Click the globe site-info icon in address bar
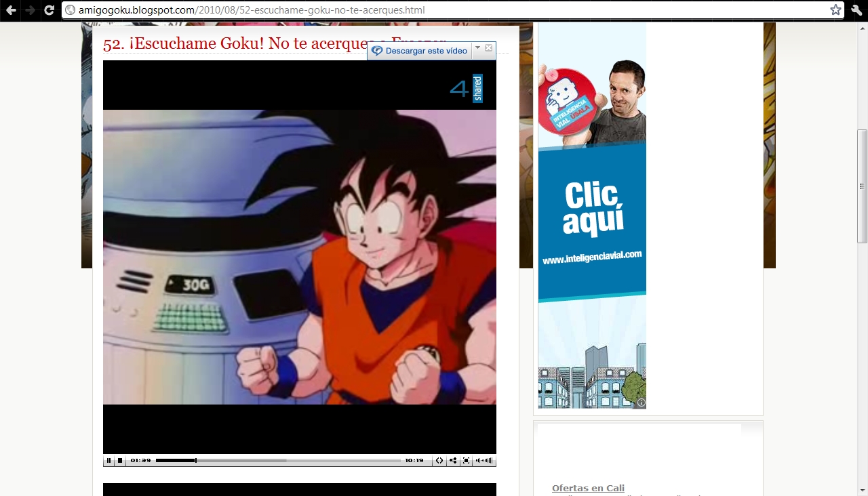Image resolution: width=868 pixels, height=496 pixels. [70, 10]
